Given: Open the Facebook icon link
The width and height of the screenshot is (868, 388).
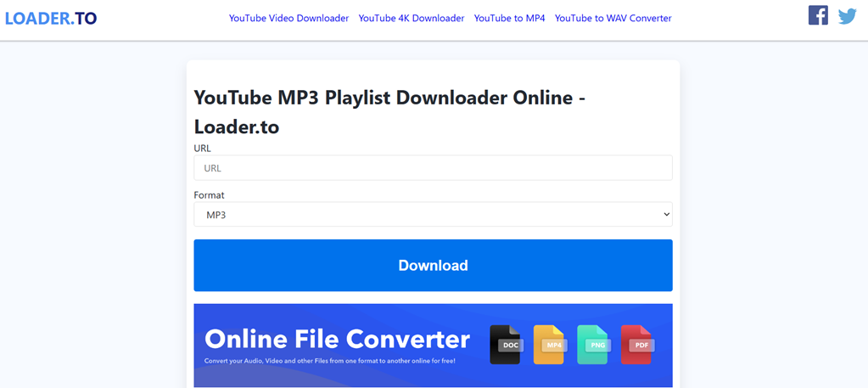Looking at the screenshot, I should coord(818,15).
